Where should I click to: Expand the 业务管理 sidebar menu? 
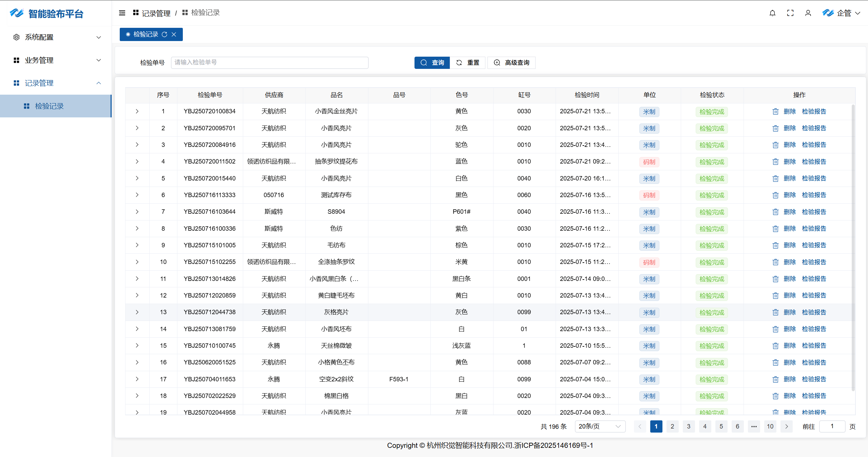click(56, 60)
